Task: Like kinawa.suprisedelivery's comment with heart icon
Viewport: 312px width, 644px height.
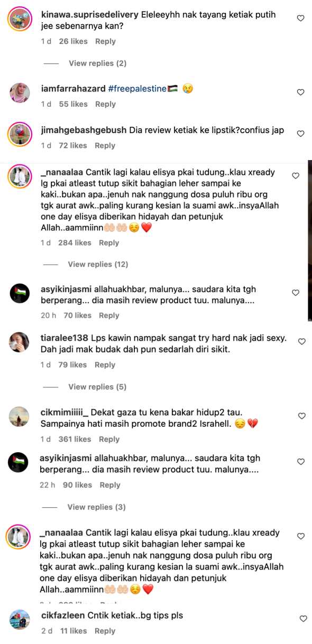Action: [x=300, y=18]
